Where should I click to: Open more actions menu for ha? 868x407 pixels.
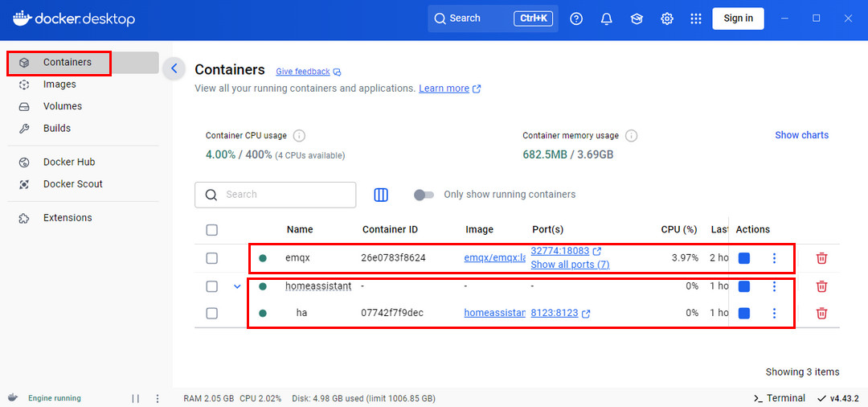click(x=774, y=314)
